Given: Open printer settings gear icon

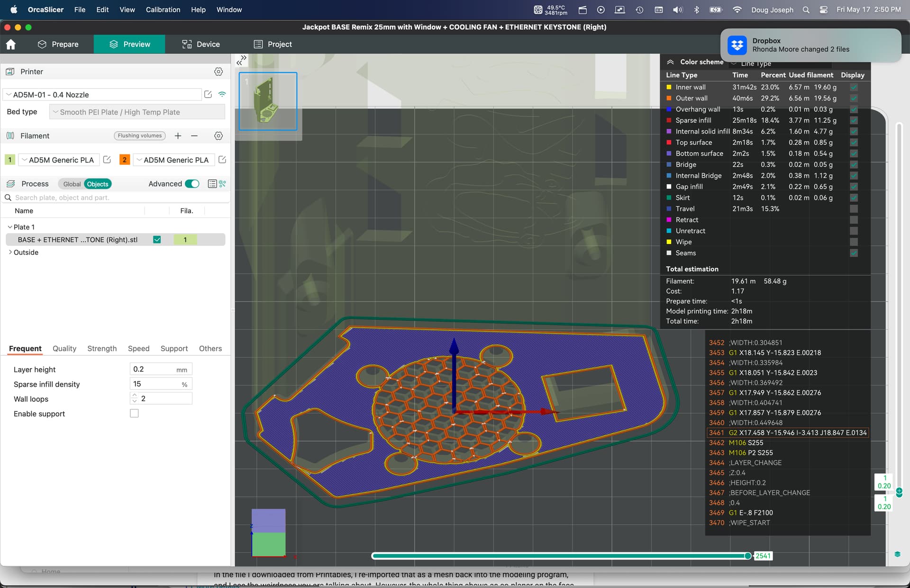Looking at the screenshot, I should 218,72.
